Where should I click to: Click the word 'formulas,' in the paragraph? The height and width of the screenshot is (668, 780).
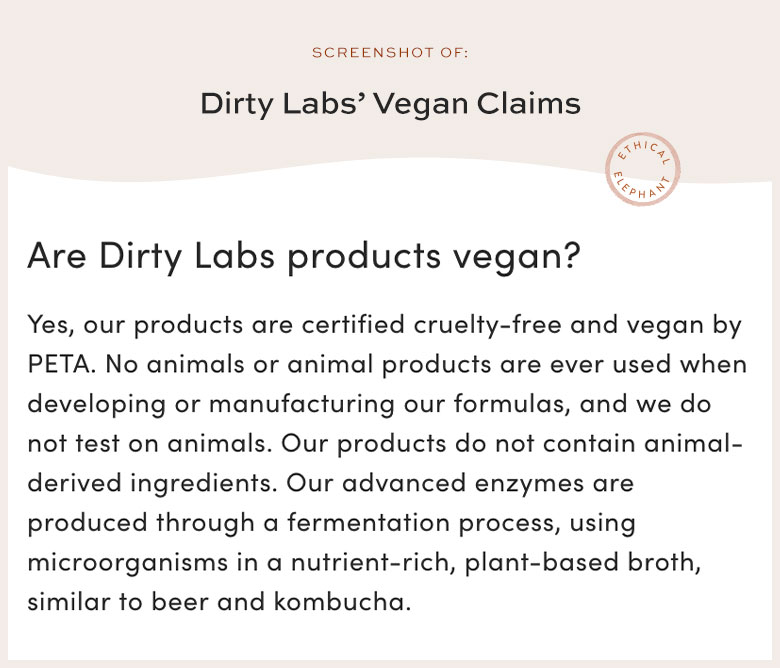[511, 404]
